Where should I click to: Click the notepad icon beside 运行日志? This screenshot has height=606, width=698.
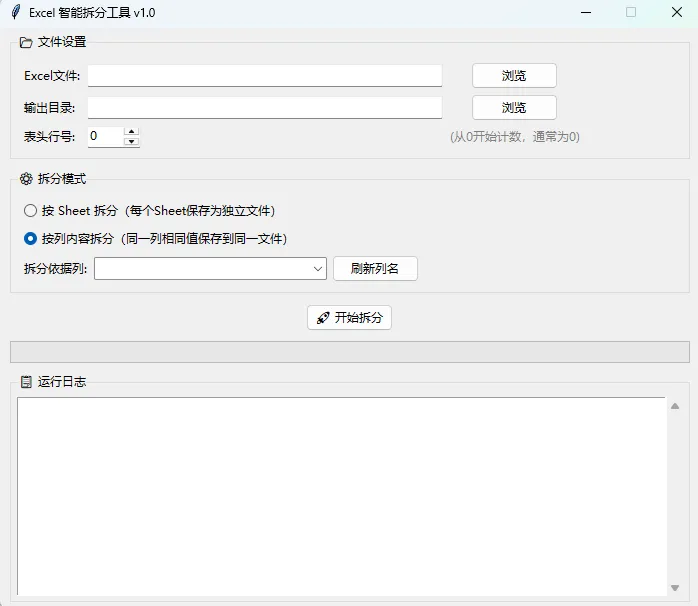tap(26, 382)
